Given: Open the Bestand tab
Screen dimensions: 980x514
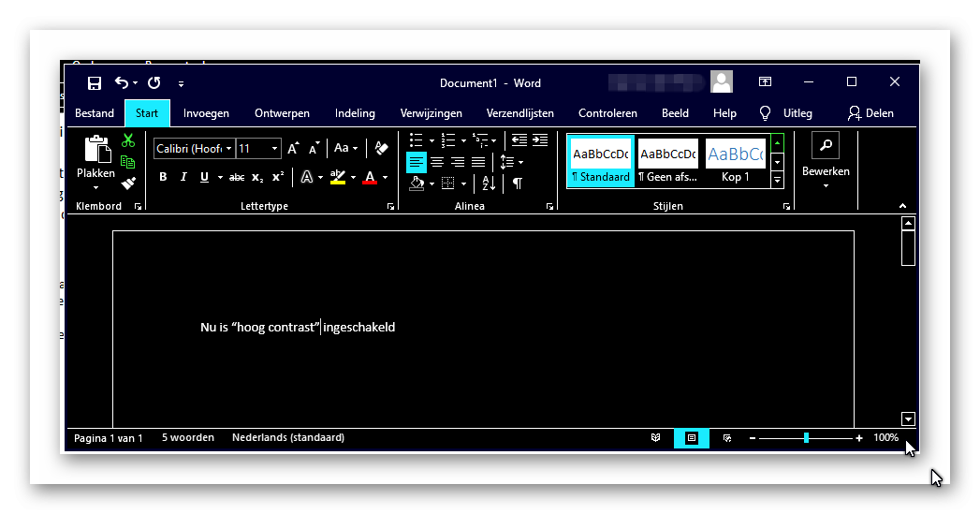Looking at the screenshot, I should tap(95, 113).
